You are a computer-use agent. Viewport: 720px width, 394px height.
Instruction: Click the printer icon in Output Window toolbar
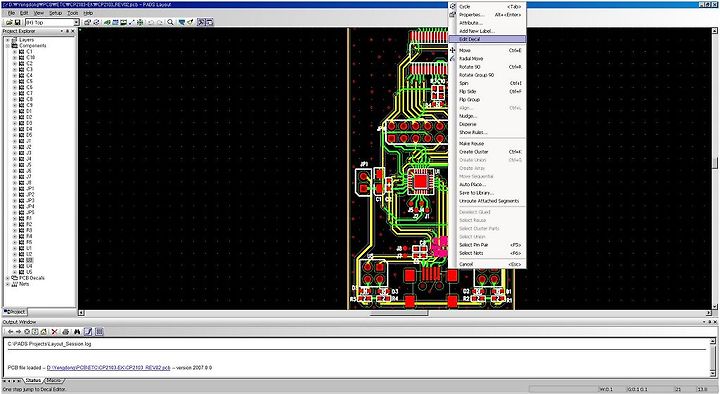pos(66,332)
